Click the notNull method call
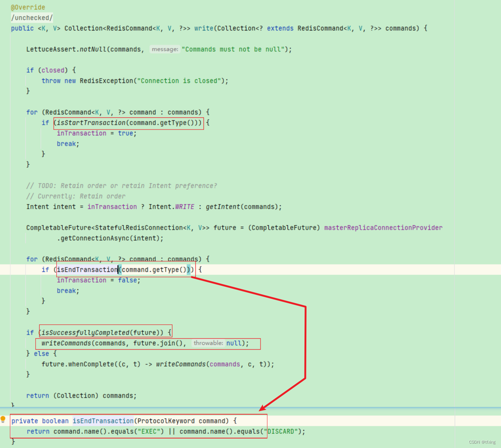This screenshot has height=448, width=501. click(x=93, y=49)
